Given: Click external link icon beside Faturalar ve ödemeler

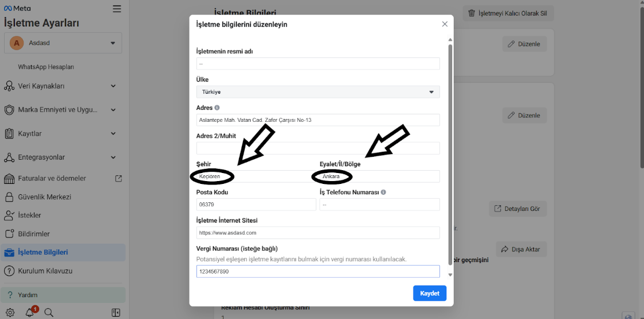Looking at the screenshot, I should 118,178.
